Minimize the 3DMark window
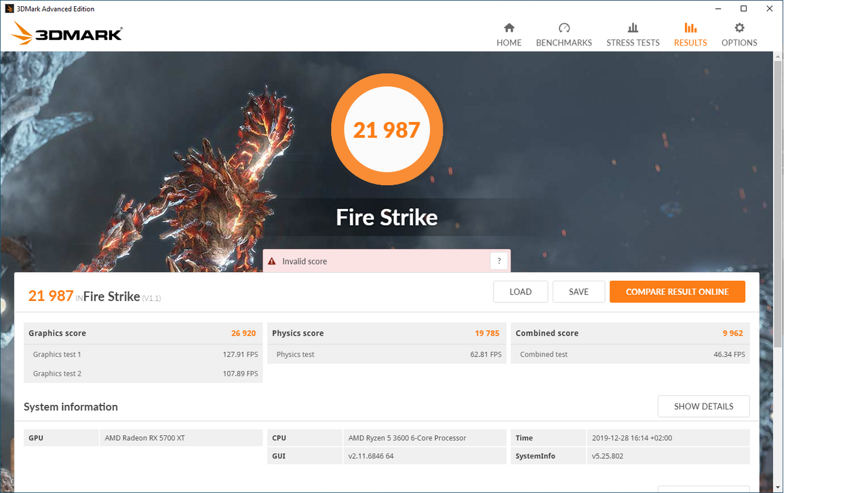The height and width of the screenshot is (493, 868). [719, 9]
